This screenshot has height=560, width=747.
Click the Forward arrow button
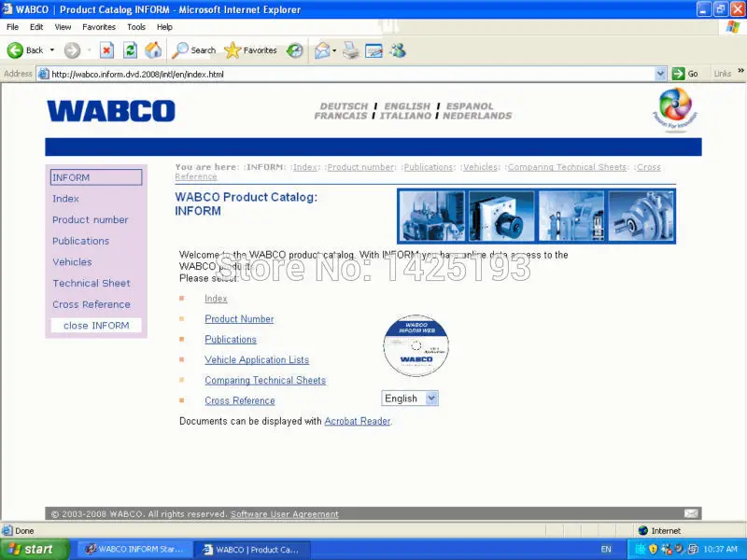tap(73, 50)
